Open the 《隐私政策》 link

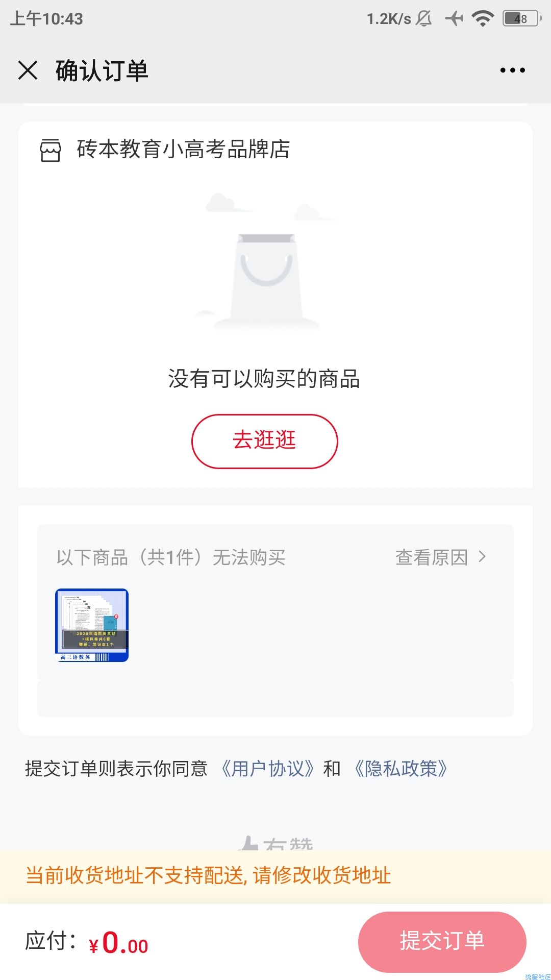tap(401, 768)
